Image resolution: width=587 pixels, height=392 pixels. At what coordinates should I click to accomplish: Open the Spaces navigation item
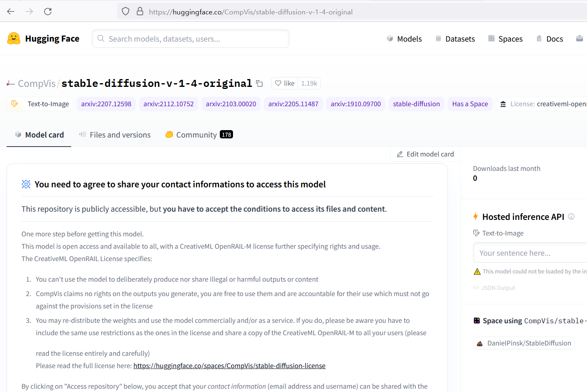click(505, 39)
